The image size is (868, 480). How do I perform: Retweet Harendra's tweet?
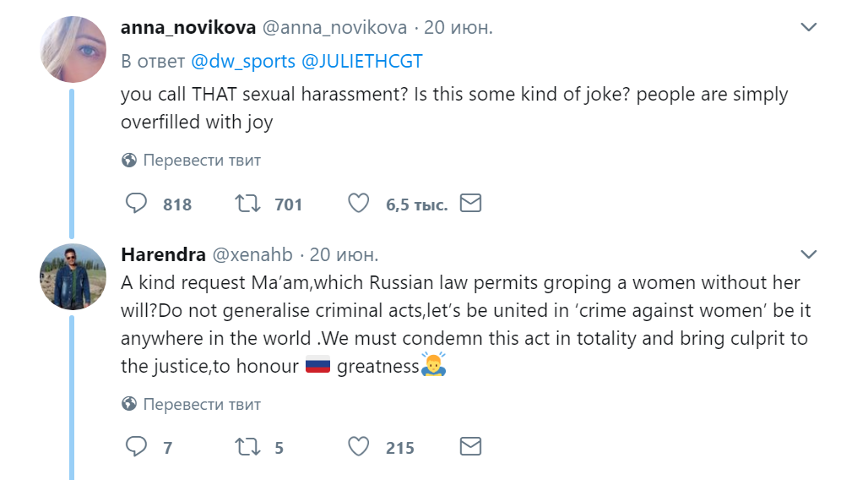coord(247,446)
